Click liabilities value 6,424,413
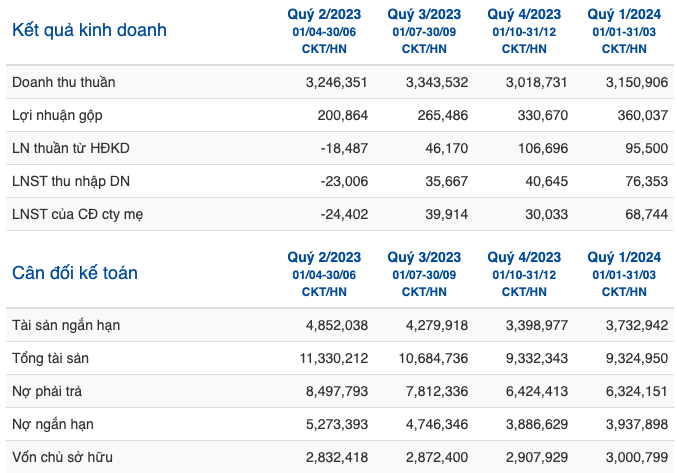677x473 pixels. click(x=537, y=391)
